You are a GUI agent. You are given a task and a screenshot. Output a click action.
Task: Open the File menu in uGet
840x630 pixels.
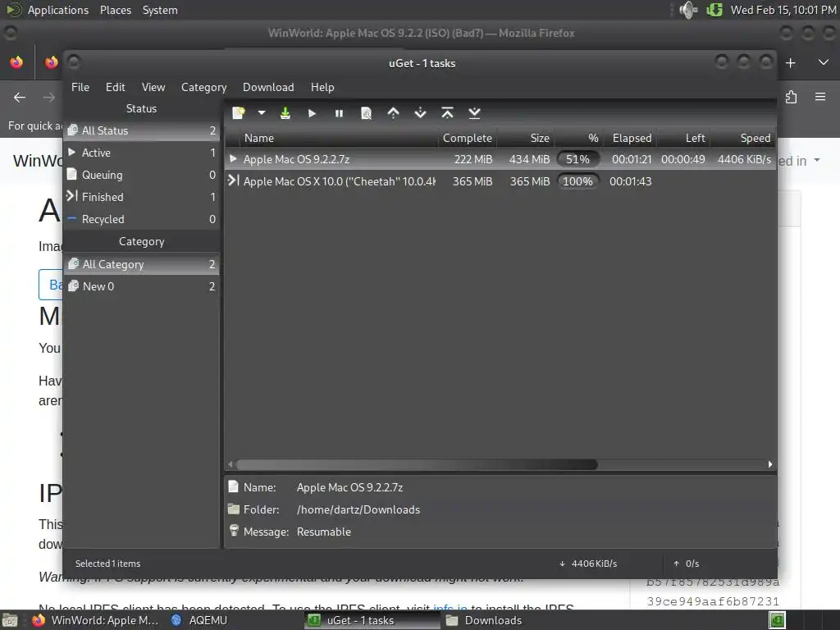pyautogui.click(x=80, y=87)
